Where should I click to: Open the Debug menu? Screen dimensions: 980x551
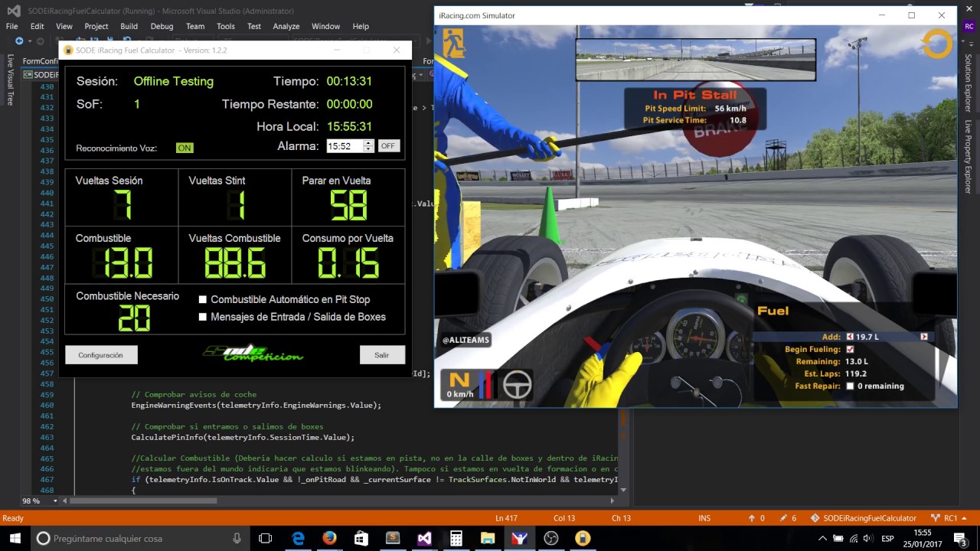pos(162,26)
